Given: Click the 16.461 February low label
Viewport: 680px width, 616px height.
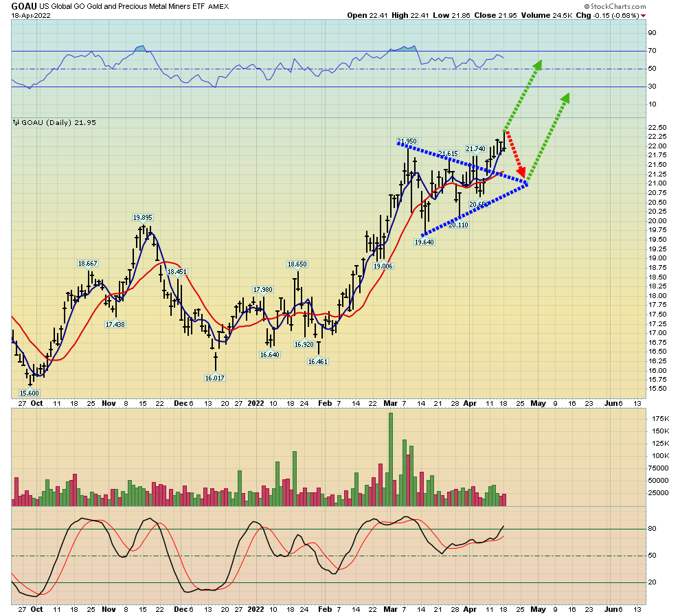Looking at the screenshot, I should click(x=318, y=361).
